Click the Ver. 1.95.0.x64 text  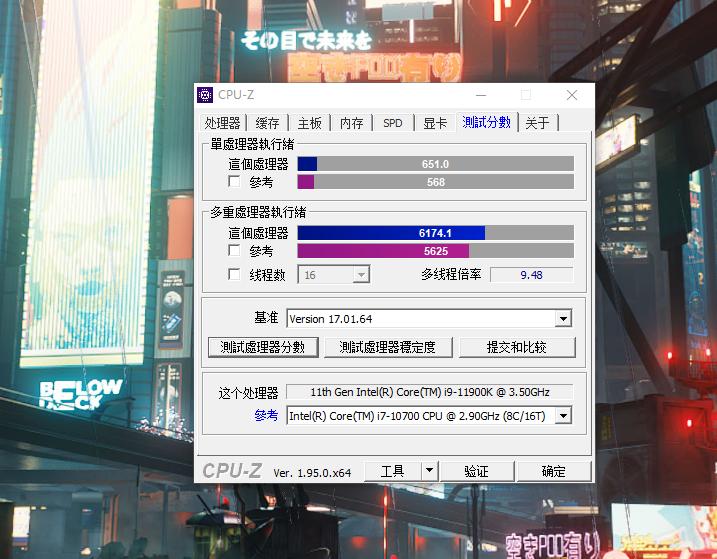pos(312,473)
